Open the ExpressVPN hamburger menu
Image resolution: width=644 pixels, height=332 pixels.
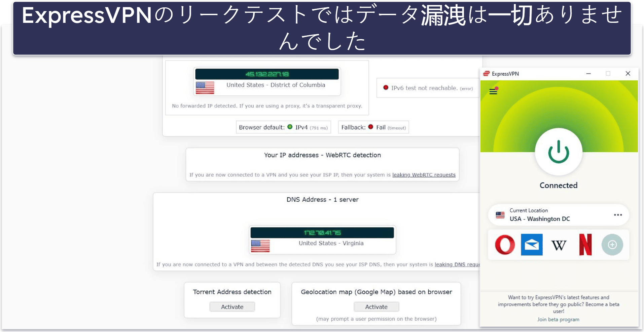click(493, 91)
